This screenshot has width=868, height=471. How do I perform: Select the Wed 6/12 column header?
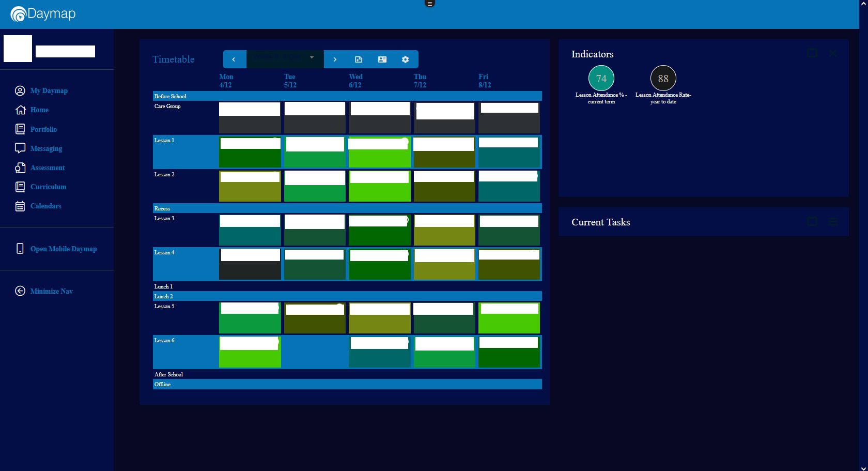[355, 81]
